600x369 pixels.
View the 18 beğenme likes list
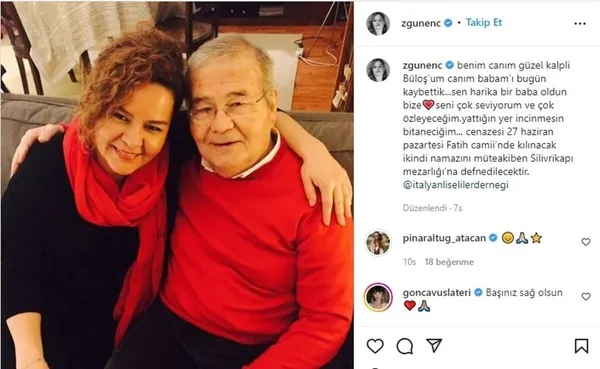point(449,262)
